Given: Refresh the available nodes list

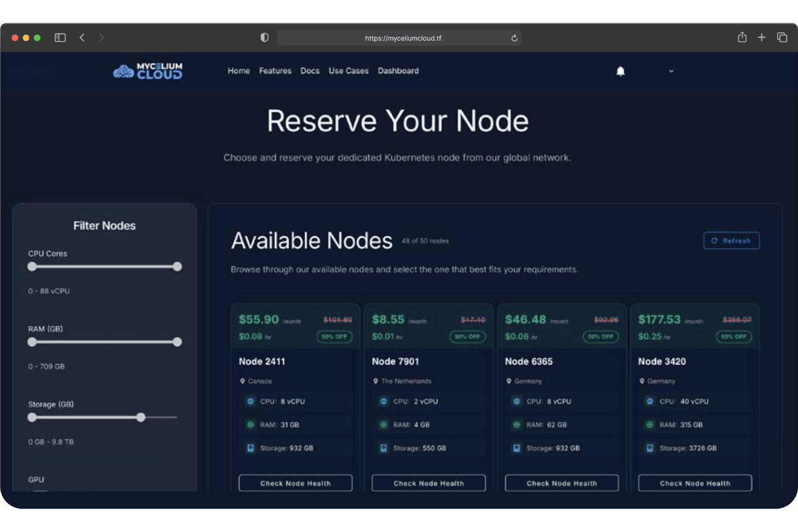Looking at the screenshot, I should click(x=731, y=241).
